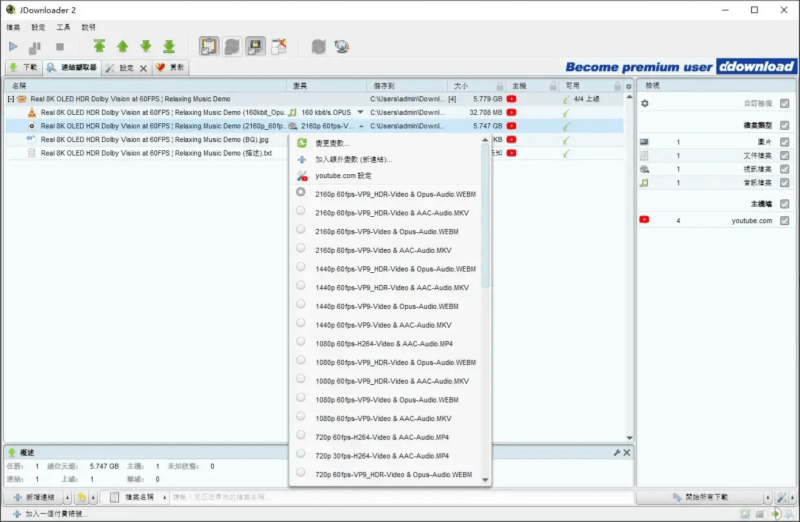Start downloads with the play icon
The width and height of the screenshot is (800, 522).
13,47
